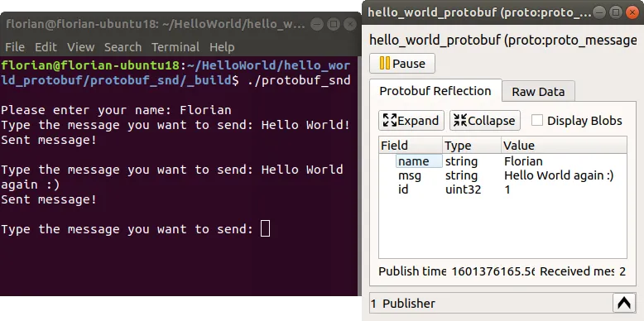Click the '1 Publisher' status text
The image size is (644, 321).
coord(403,304)
